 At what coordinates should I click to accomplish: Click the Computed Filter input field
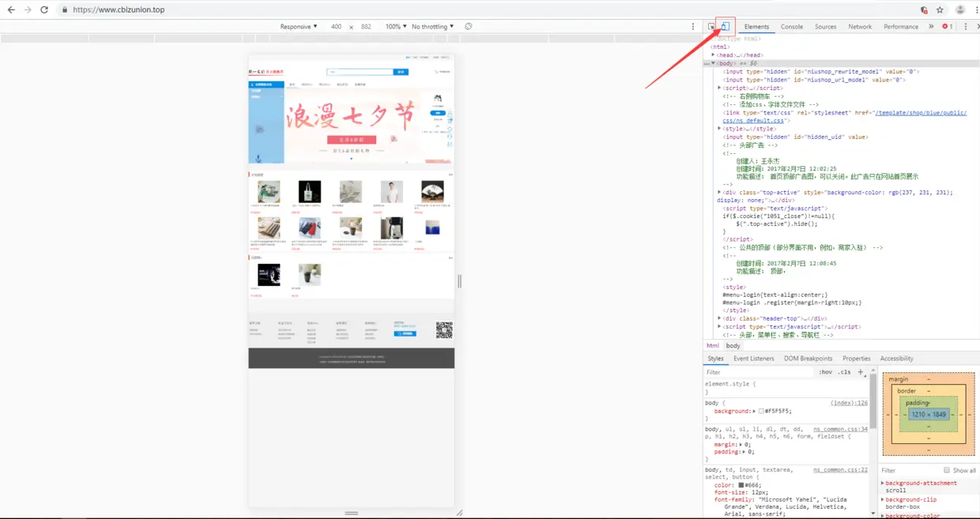909,470
